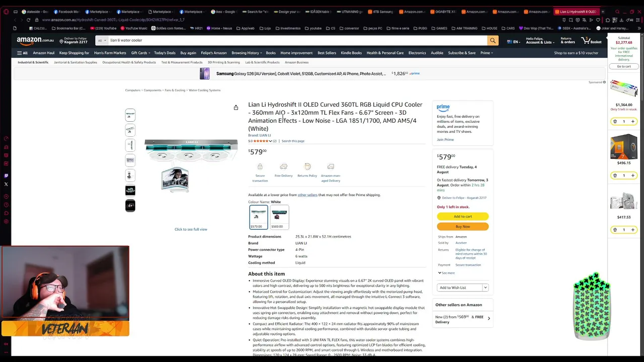This screenshot has width=644, height=362.
Task: Expand Other sellers New (2) offers
Action: click(463, 319)
